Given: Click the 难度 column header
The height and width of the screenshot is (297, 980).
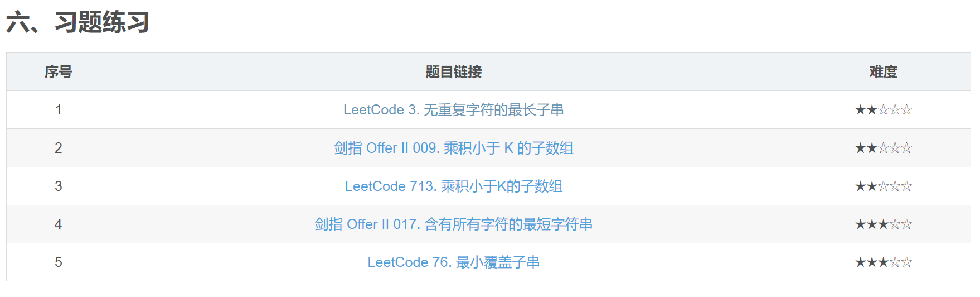Looking at the screenshot, I should (x=883, y=72).
